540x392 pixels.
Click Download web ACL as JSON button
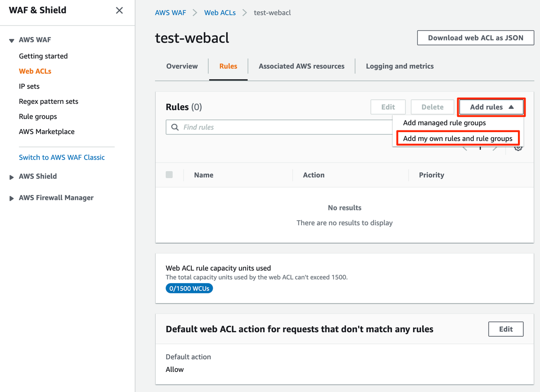[x=475, y=38]
